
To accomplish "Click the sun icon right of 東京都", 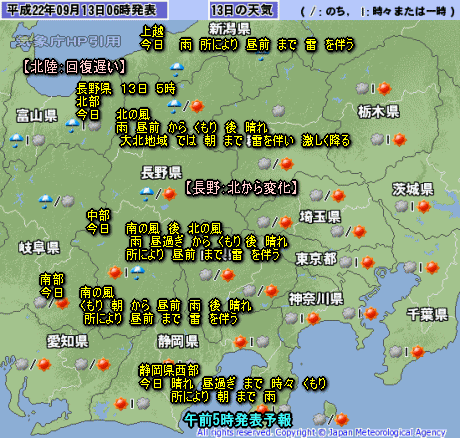I will [x=368, y=263].
